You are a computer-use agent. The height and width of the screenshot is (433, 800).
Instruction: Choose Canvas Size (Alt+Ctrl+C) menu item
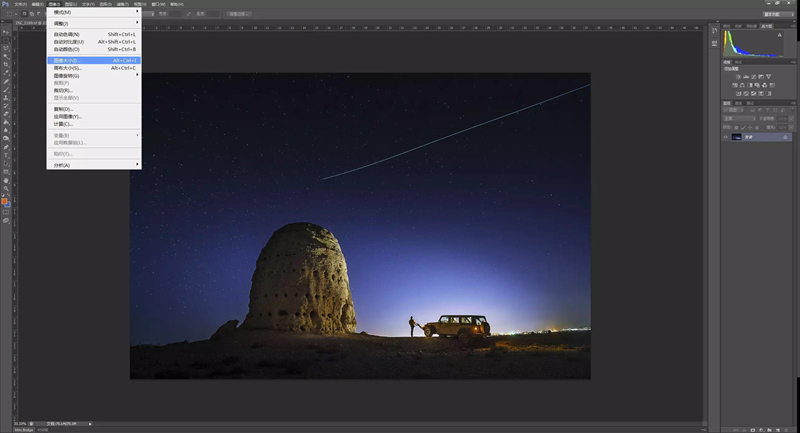94,68
